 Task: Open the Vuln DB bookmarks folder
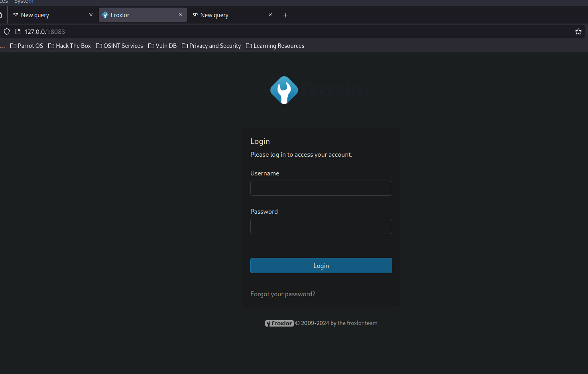(x=162, y=46)
